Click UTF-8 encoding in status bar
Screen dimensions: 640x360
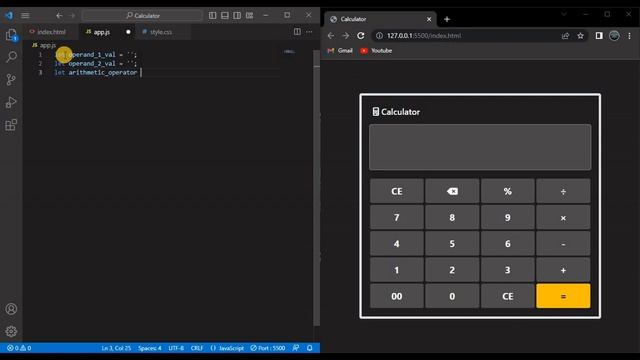click(x=176, y=348)
